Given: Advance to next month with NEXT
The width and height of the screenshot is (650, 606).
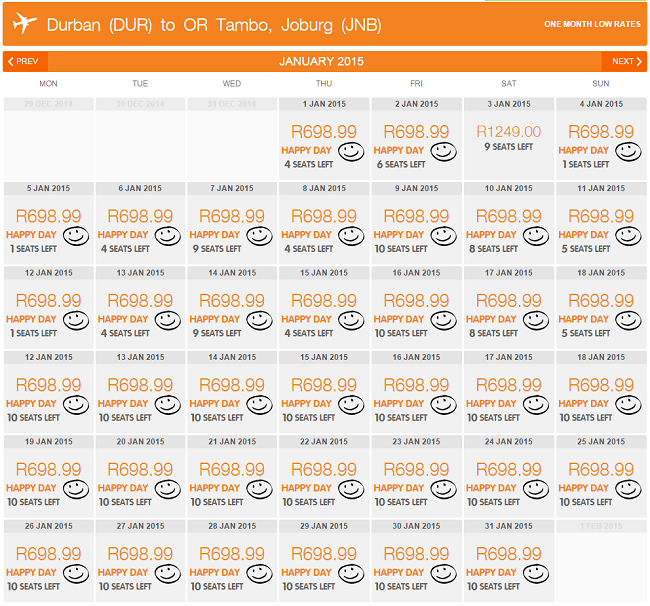Looking at the screenshot, I should click(x=624, y=61).
